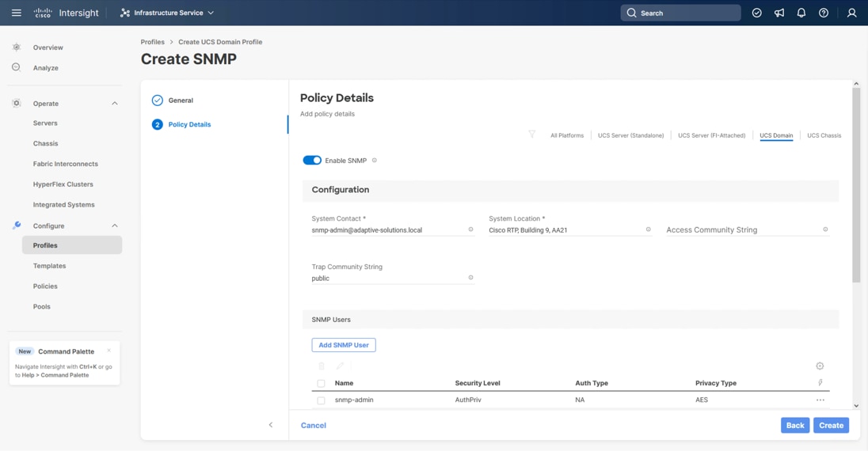868x451 pixels.
Task: Open the notifications bell
Action: [x=801, y=13]
